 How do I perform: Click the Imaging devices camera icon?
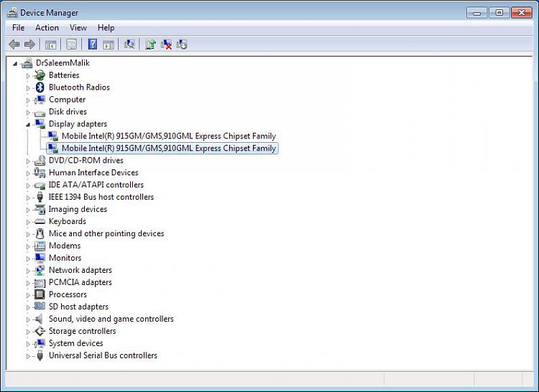(x=40, y=209)
